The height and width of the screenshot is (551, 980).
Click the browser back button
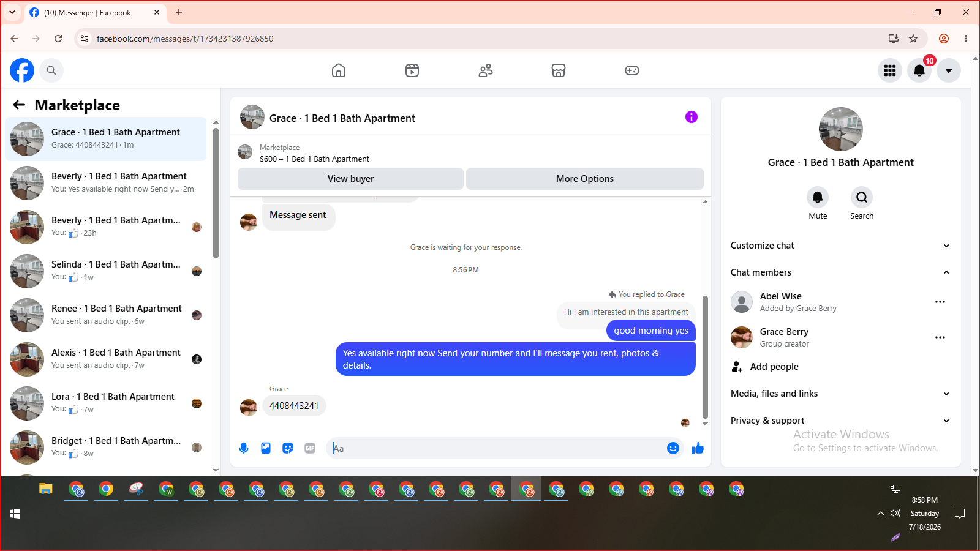point(14,39)
